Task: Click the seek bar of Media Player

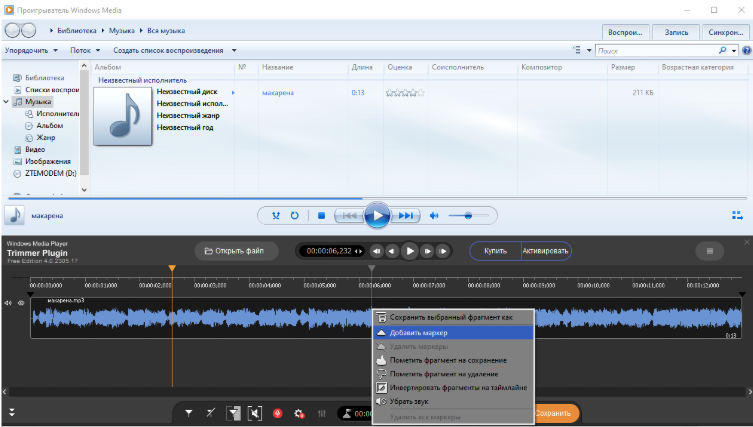Action: pyautogui.click(x=377, y=198)
